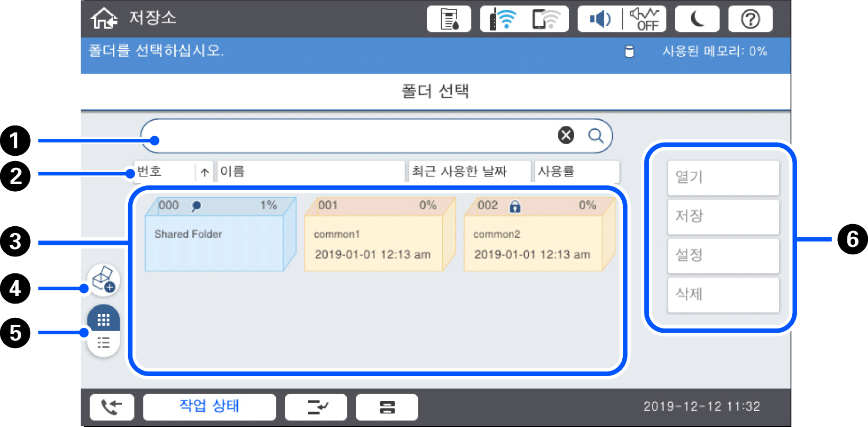Clear the folder search field

(x=566, y=136)
